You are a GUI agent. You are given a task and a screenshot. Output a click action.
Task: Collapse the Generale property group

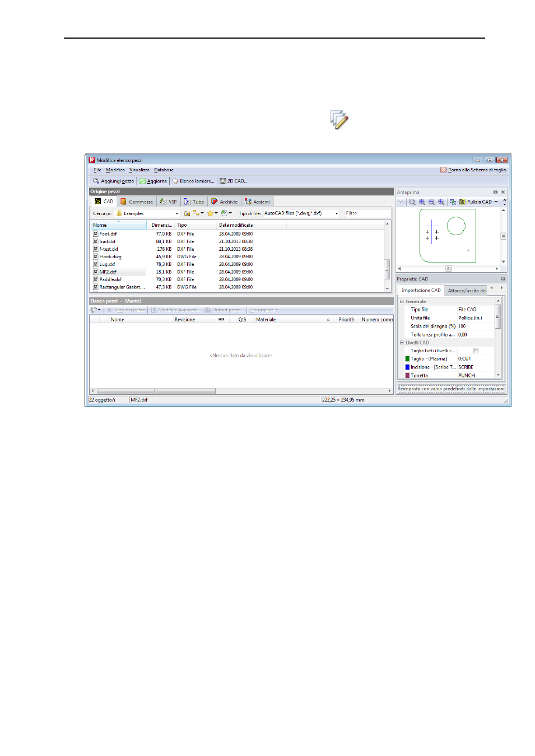click(x=402, y=301)
